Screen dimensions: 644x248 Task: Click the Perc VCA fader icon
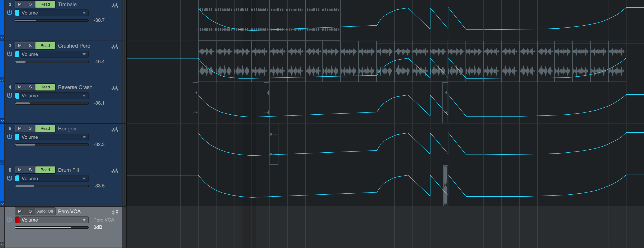pos(115,212)
